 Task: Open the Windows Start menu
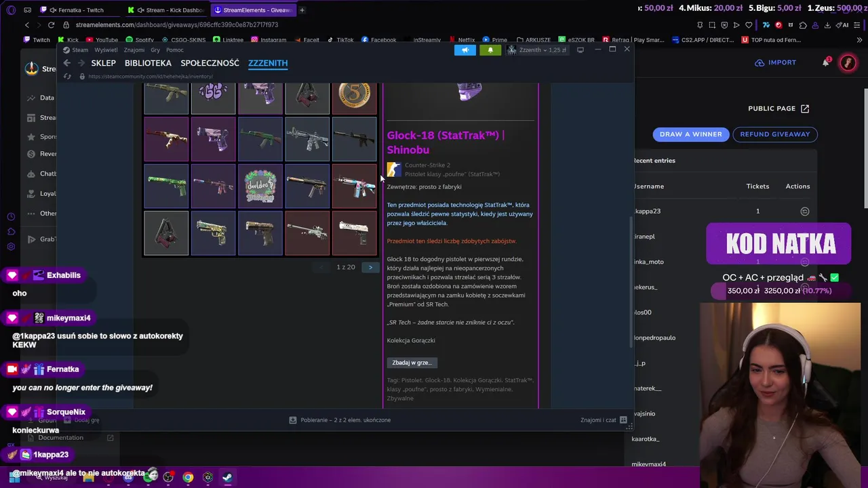coord(14,477)
